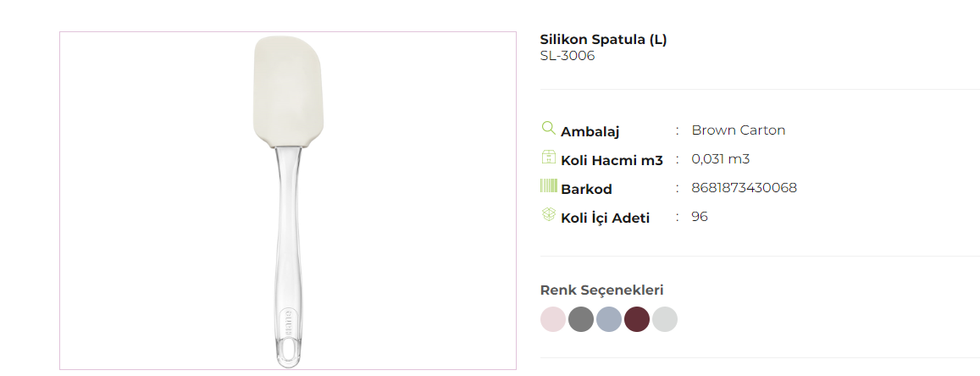The width and height of the screenshot is (980, 376).
Task: Pick the blue-gray color swatch
Action: point(609,319)
